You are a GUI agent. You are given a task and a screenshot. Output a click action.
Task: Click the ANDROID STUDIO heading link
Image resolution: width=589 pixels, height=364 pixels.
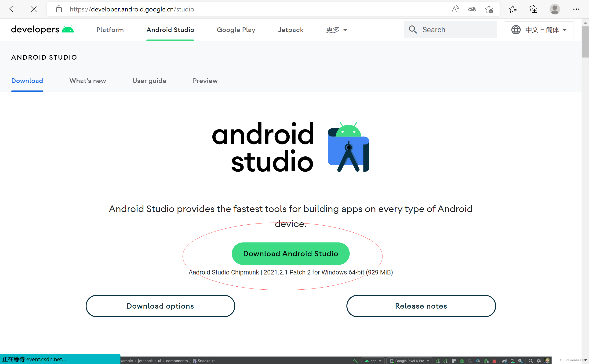pyautogui.click(x=44, y=57)
